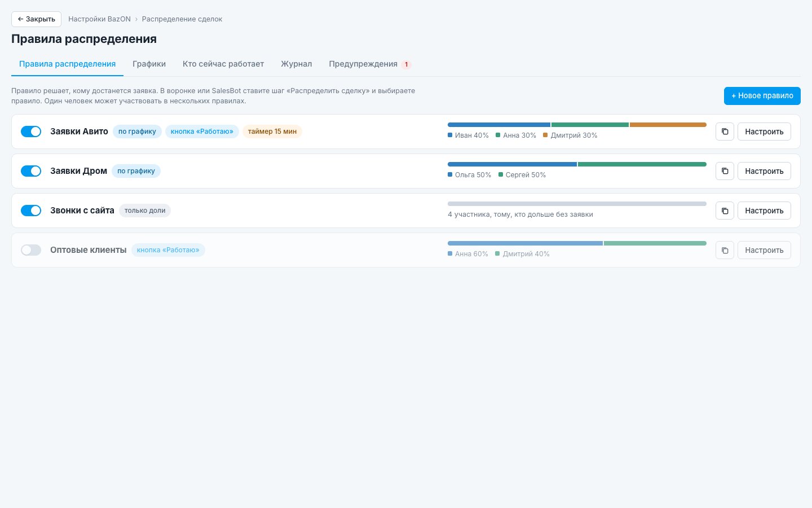This screenshot has width=812, height=508.
Task: Click the Закрыть back button
Action: [36, 19]
